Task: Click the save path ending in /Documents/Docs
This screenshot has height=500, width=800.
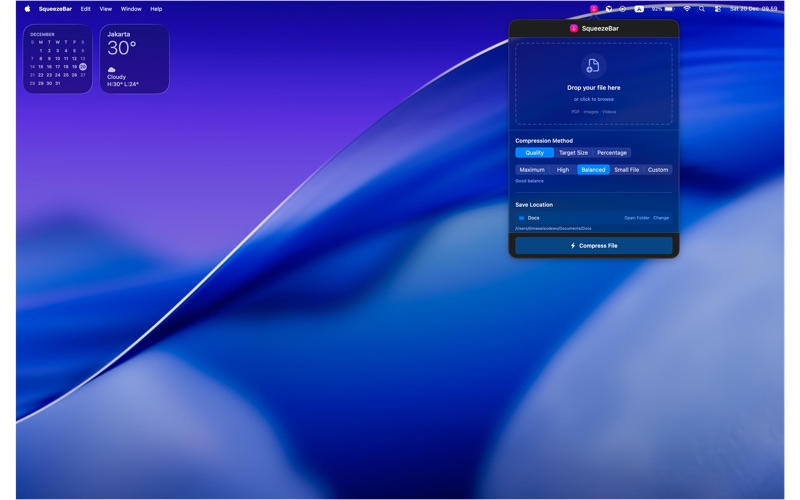Action: pyautogui.click(x=553, y=229)
